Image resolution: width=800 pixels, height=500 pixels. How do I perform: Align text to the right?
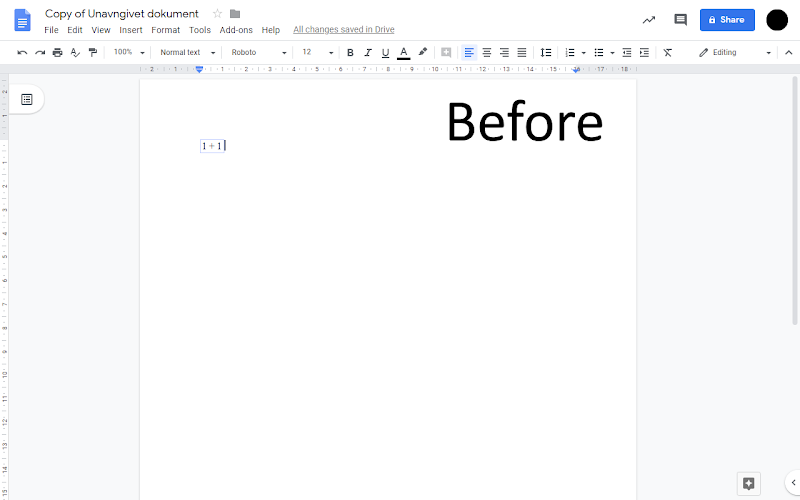pyautogui.click(x=504, y=53)
